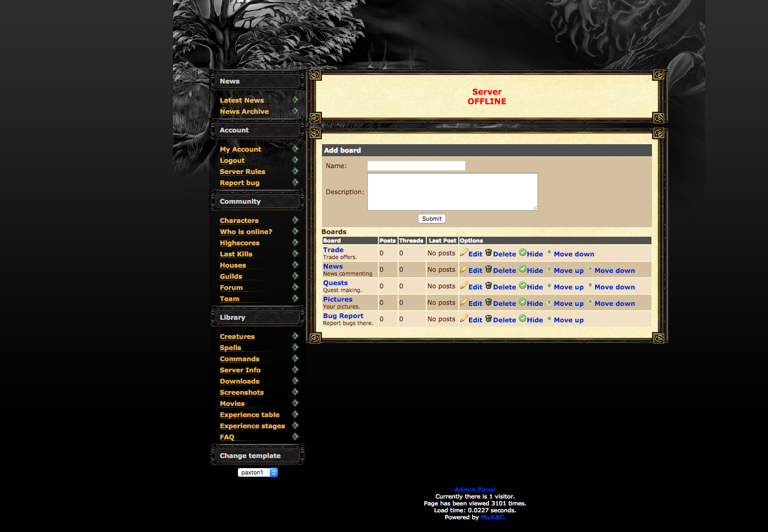Submit the new board form
768x532 pixels.
pos(431,218)
